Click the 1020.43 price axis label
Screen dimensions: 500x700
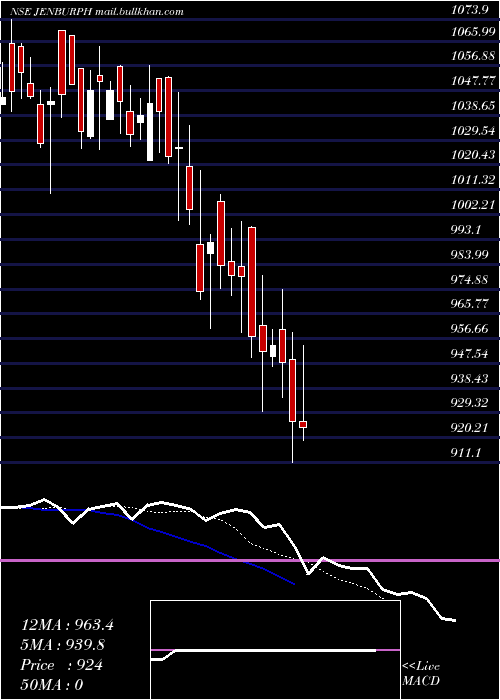click(x=473, y=155)
